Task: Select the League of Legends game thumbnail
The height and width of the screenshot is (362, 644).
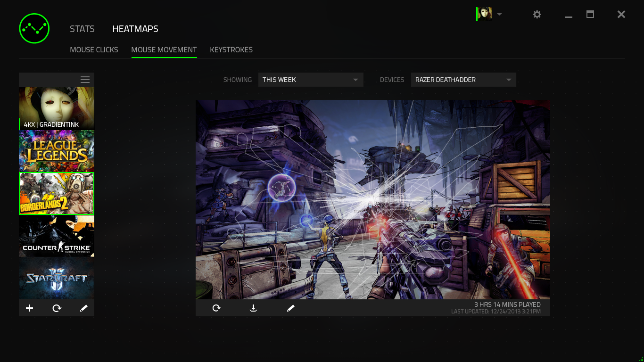Action: coord(57,151)
